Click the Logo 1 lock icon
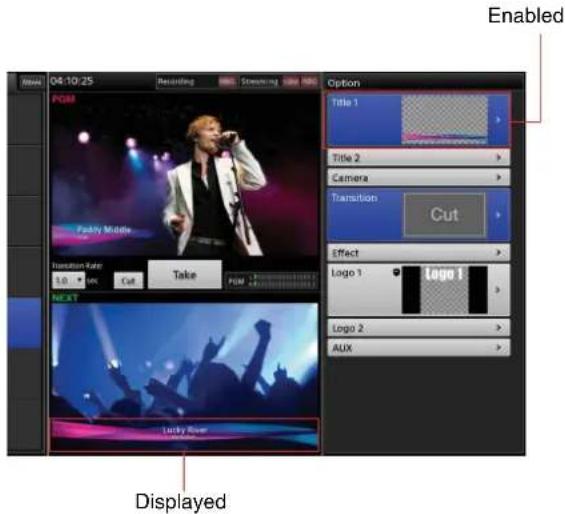The height and width of the screenshot is (514, 565). click(x=396, y=272)
